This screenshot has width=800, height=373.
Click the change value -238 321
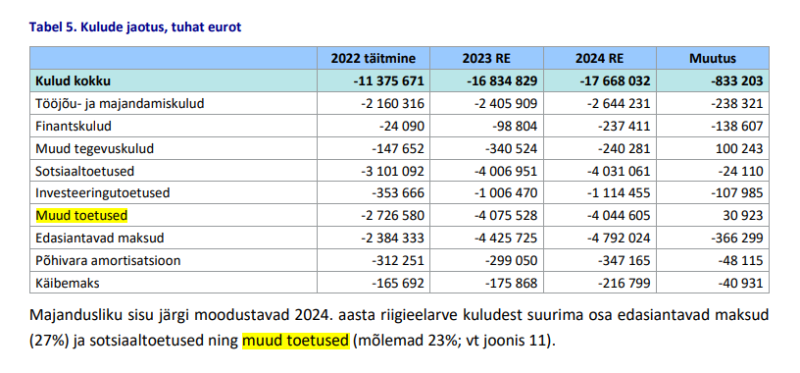[737, 104]
